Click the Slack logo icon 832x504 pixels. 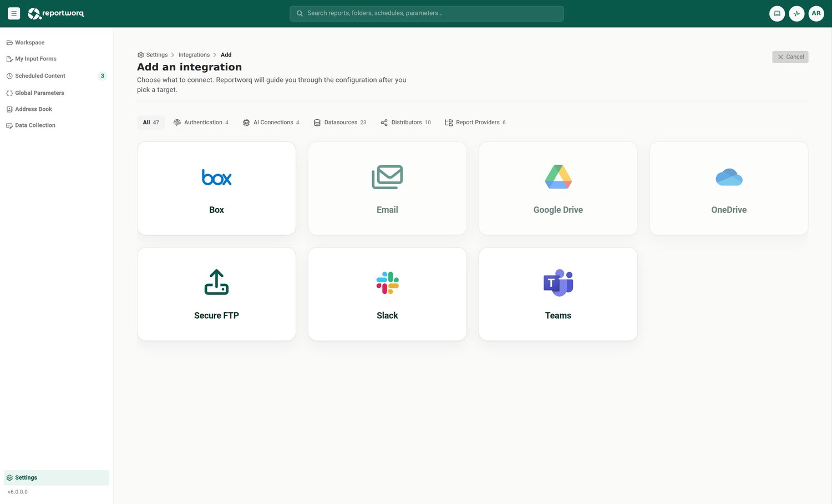tap(387, 283)
